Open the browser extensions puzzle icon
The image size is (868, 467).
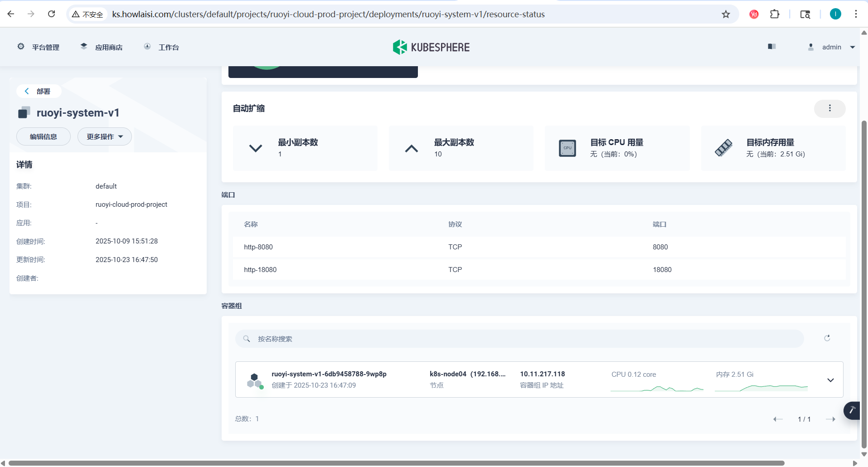(x=775, y=14)
